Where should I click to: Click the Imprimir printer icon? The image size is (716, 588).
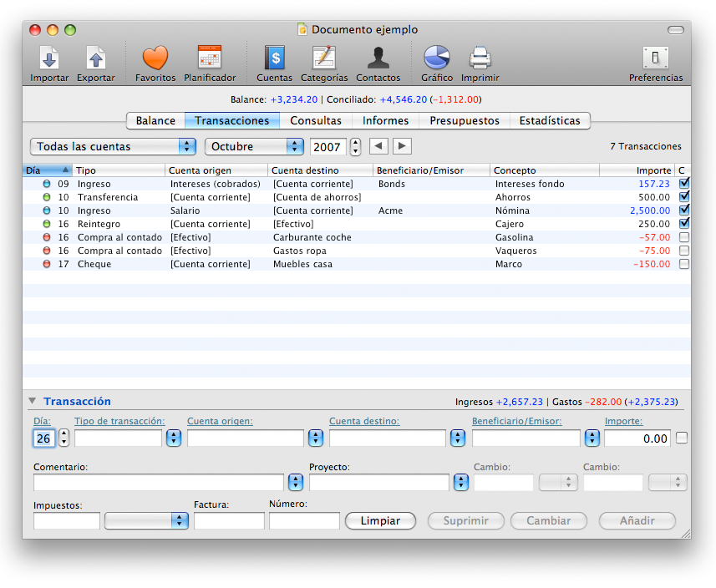point(480,58)
